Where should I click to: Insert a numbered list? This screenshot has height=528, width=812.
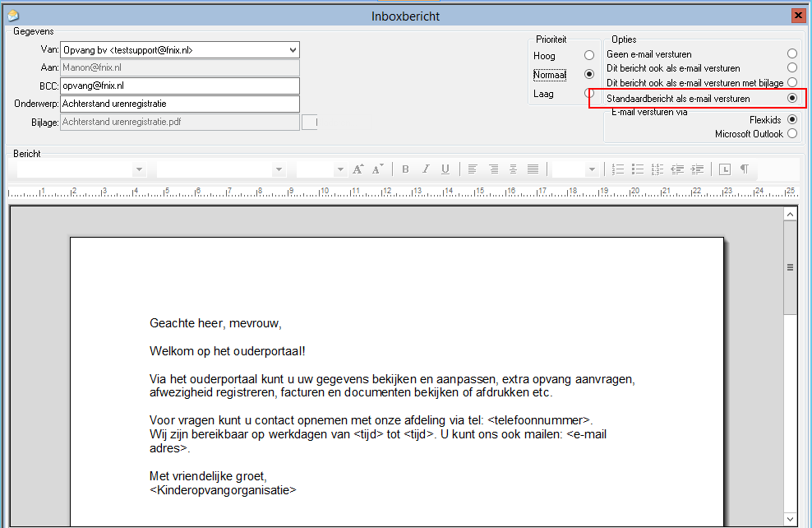[619, 169]
